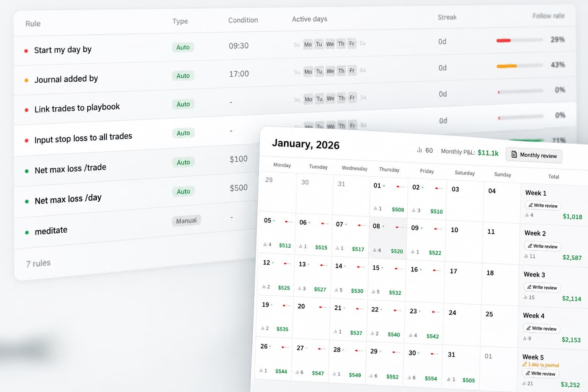This screenshot has height=392, width=588.
Task: Click the orange pencil icon by 1 day to journal
Action: pos(524,364)
